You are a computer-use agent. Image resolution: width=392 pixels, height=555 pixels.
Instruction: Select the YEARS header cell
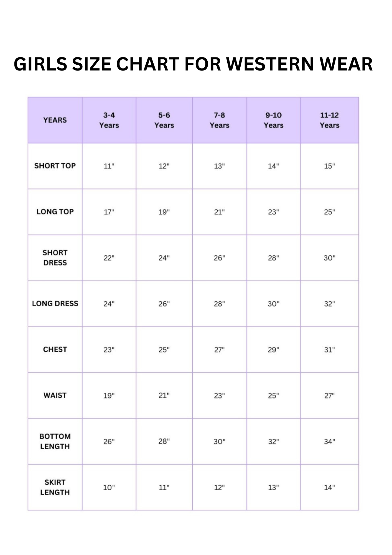(x=55, y=120)
